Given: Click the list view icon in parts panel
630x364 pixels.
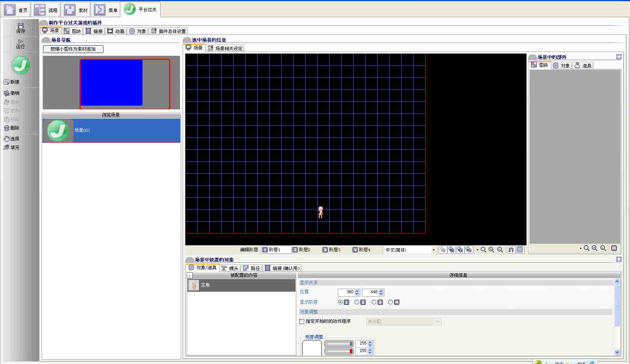Looking at the screenshot, I should (x=614, y=248).
